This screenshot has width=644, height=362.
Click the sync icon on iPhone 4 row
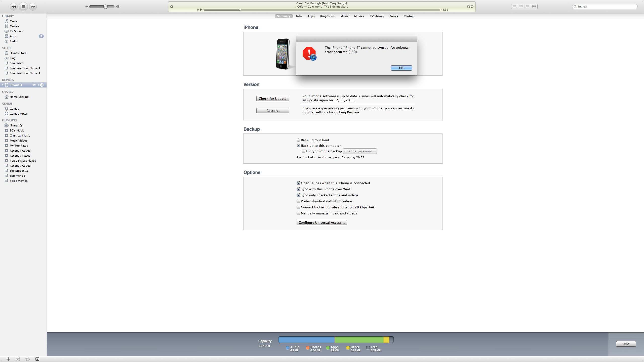42,85
